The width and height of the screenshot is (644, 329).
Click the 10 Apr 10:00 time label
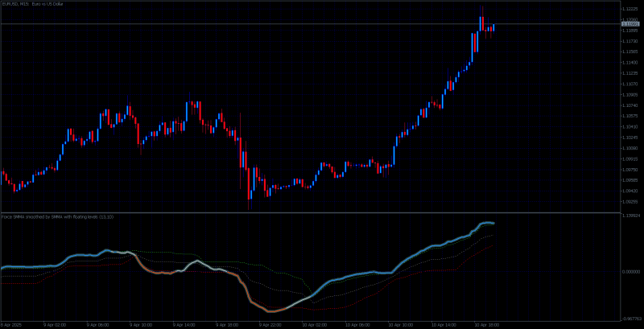tap(400, 325)
